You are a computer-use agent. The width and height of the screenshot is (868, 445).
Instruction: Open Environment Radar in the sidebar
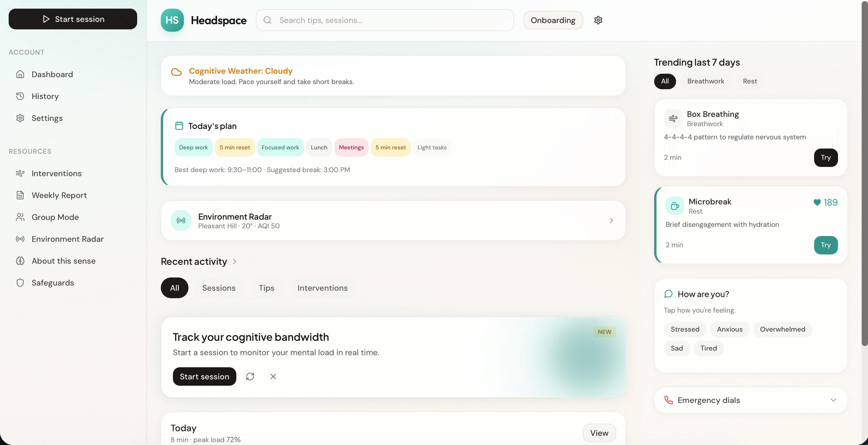coord(67,239)
